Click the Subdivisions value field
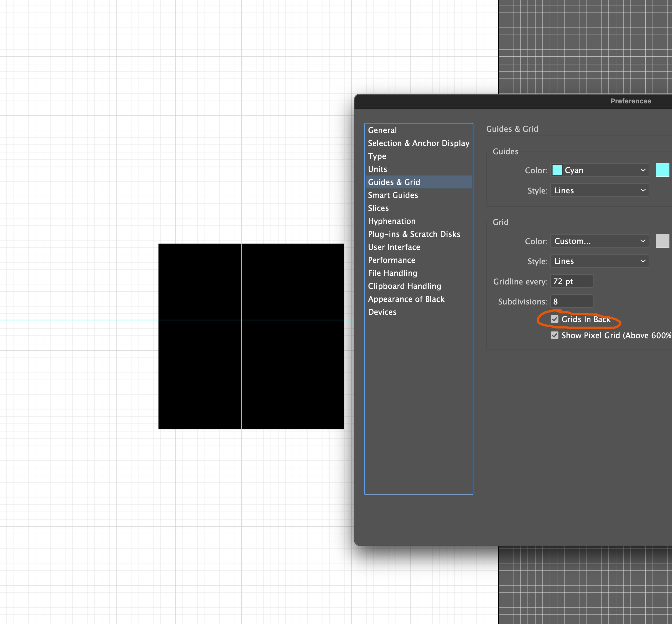The image size is (672, 624). [571, 301]
